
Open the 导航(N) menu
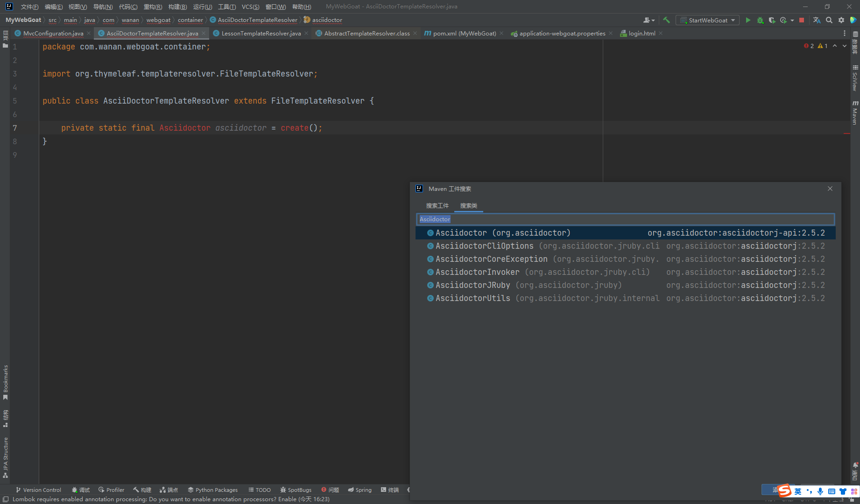[103, 7]
